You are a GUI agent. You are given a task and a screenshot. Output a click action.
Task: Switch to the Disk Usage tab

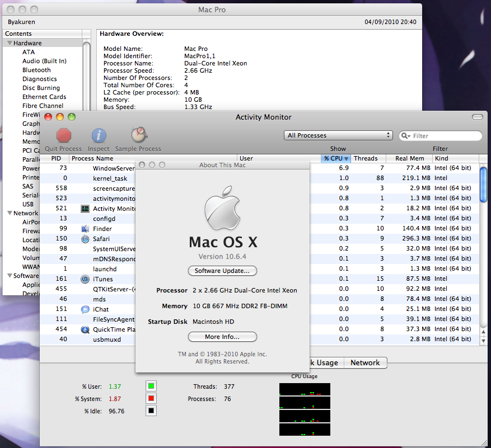pyautogui.click(x=326, y=362)
